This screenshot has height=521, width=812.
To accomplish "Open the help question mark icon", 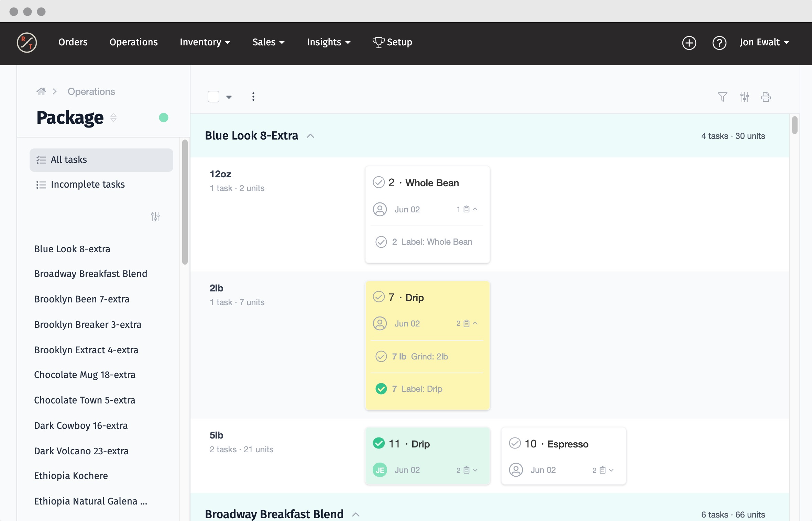I will coord(719,43).
